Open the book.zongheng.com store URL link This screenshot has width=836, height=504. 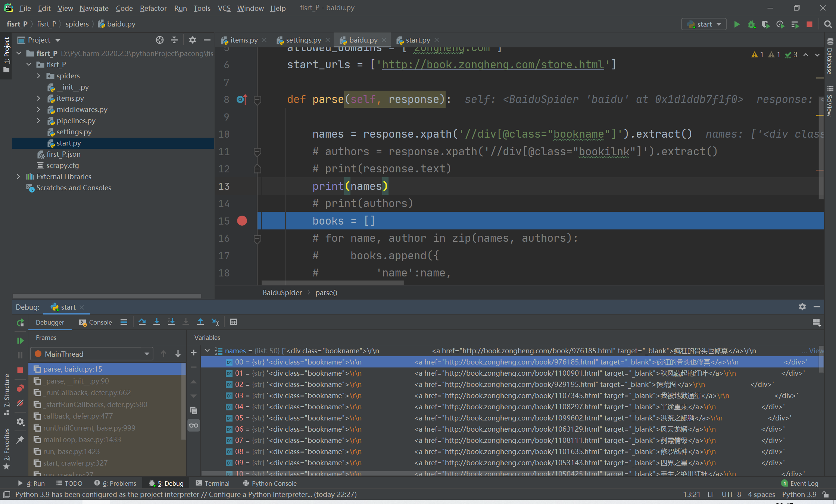(493, 65)
